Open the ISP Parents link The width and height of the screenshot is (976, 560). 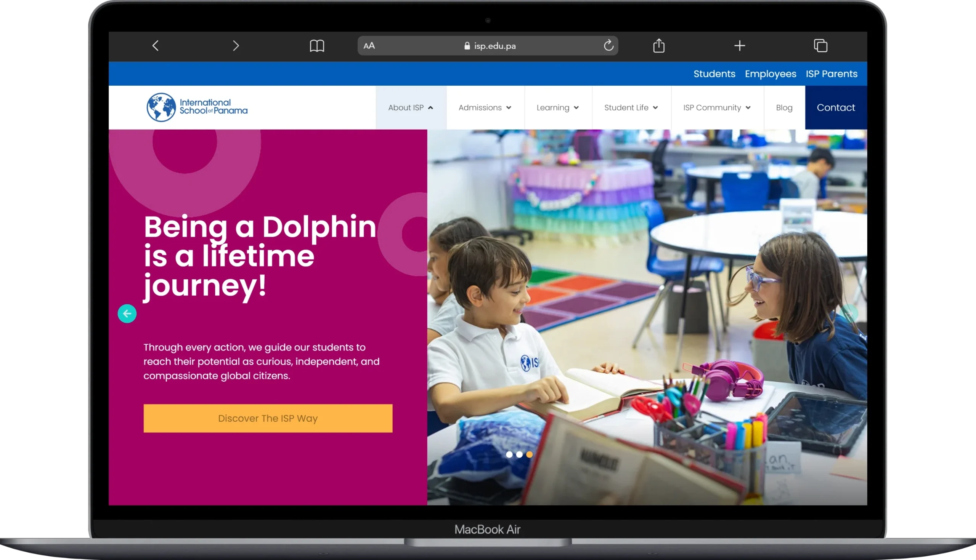[x=831, y=74]
